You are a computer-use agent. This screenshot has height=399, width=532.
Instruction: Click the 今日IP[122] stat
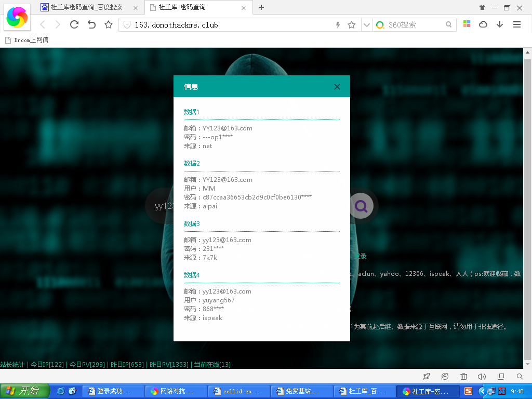[x=47, y=364]
